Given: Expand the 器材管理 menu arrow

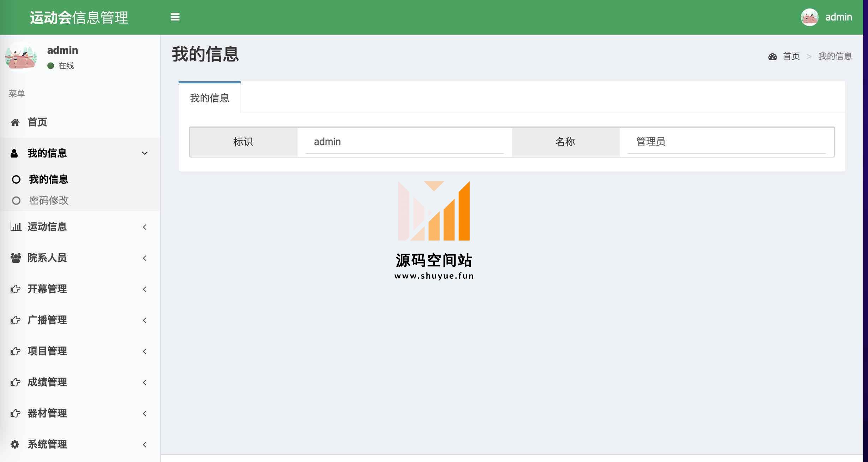Looking at the screenshot, I should pyautogui.click(x=145, y=413).
